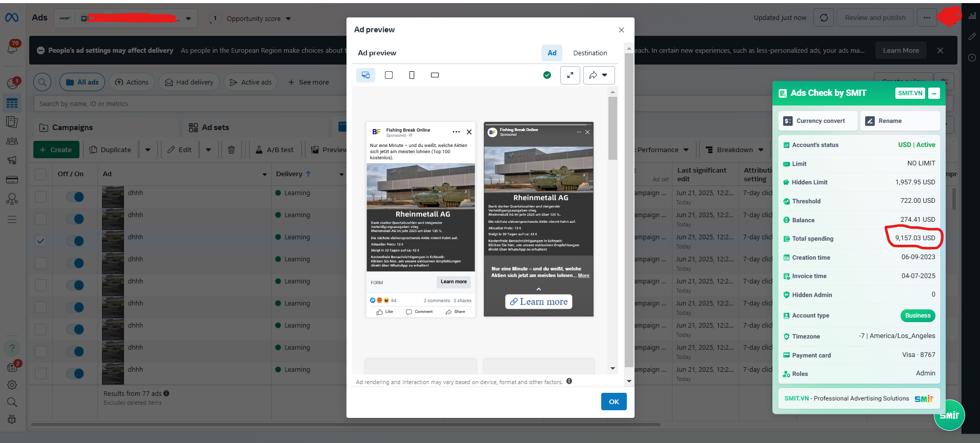Viewport: 980px width, 443px height.
Task: Delete selected ad with trash icon
Action: point(231,150)
